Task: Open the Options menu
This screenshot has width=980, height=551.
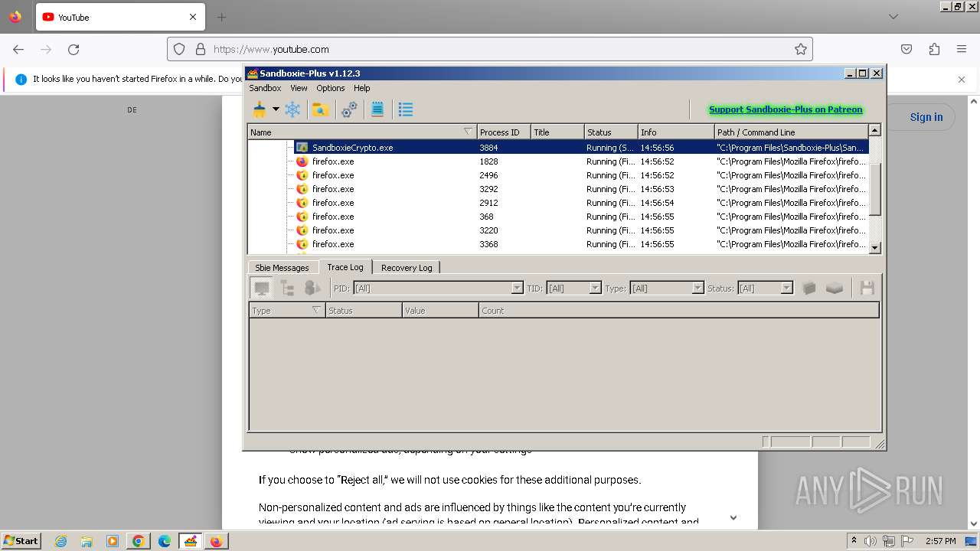Action: tap(331, 88)
